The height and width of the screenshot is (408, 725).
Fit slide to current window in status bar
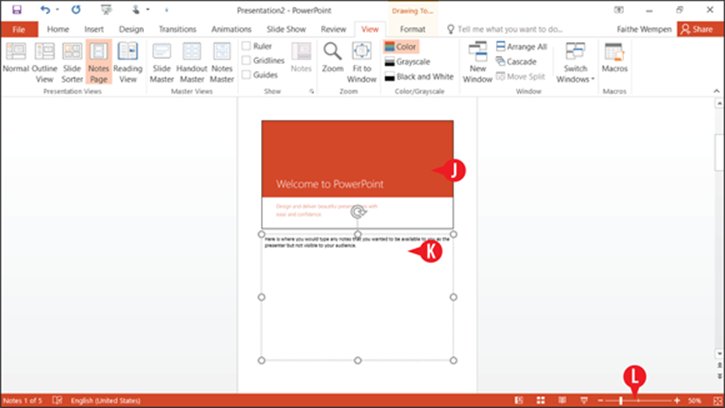tap(717, 401)
